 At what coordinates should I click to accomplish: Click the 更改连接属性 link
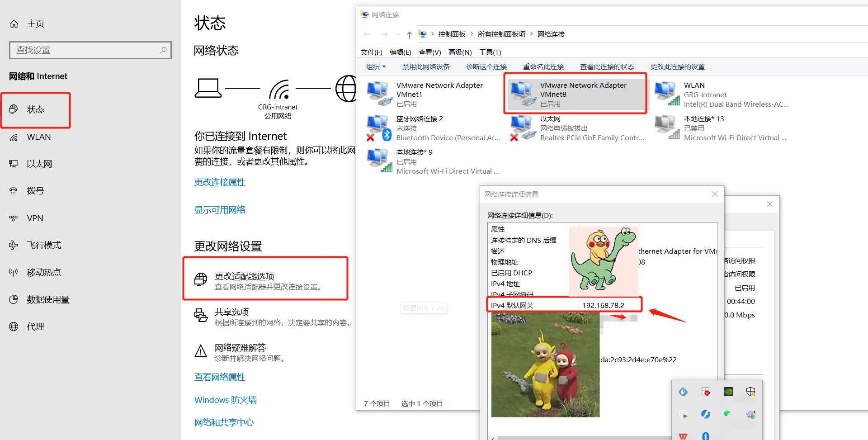(220, 182)
